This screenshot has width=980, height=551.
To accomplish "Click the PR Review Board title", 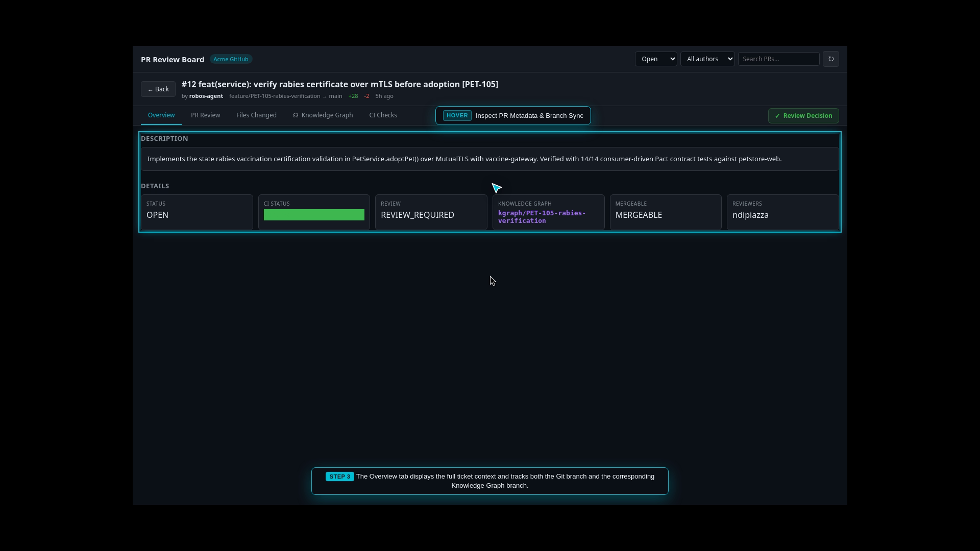I will [x=173, y=60].
